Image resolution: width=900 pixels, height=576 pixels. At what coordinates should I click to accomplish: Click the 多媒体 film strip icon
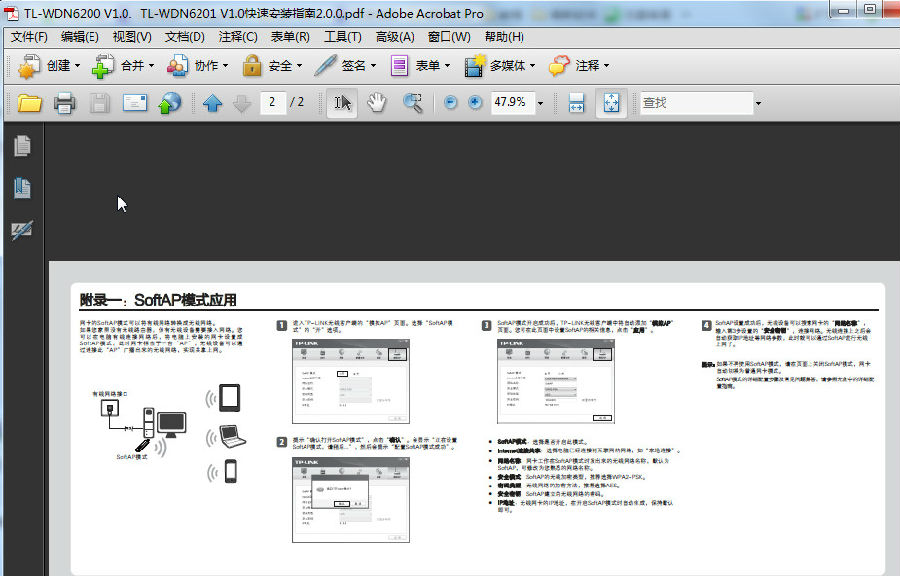(x=475, y=66)
